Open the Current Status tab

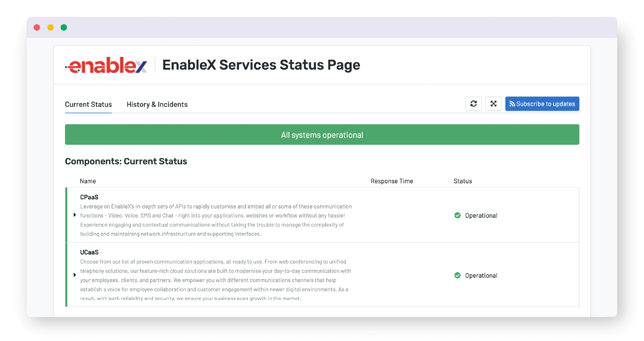click(88, 105)
